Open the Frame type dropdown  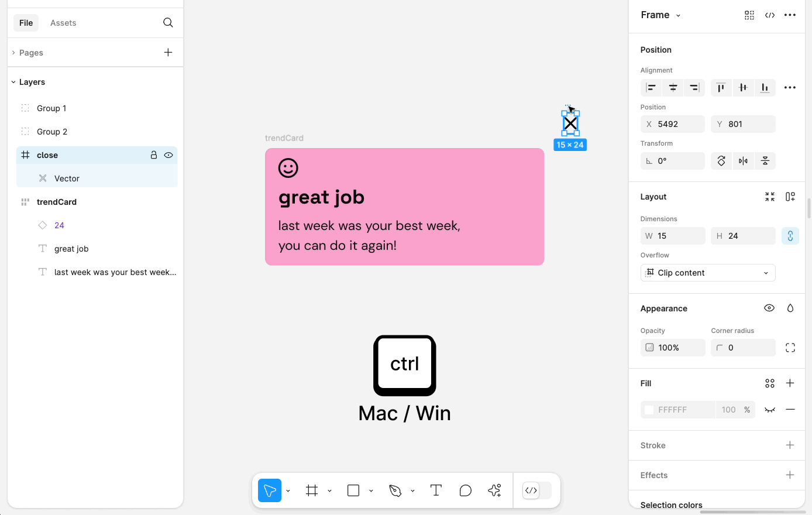coord(660,15)
